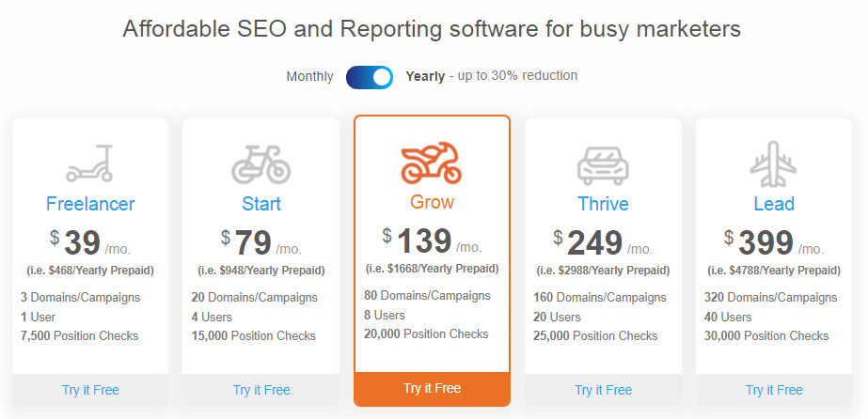The height and width of the screenshot is (419, 868).
Task: Open the Start plan title
Action: point(261,204)
